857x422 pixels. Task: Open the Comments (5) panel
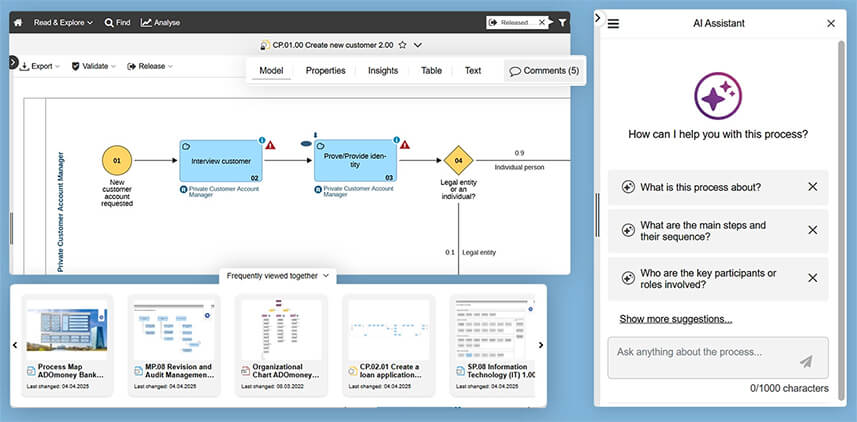(543, 71)
